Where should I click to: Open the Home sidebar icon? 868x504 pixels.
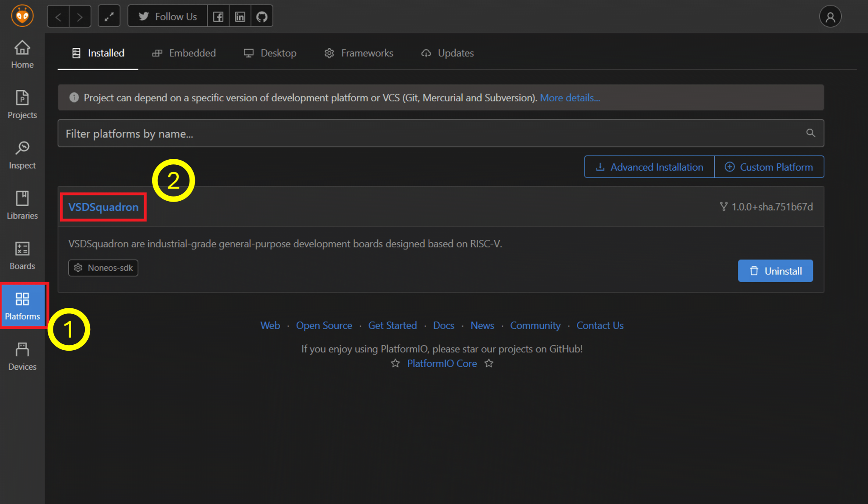(x=22, y=54)
